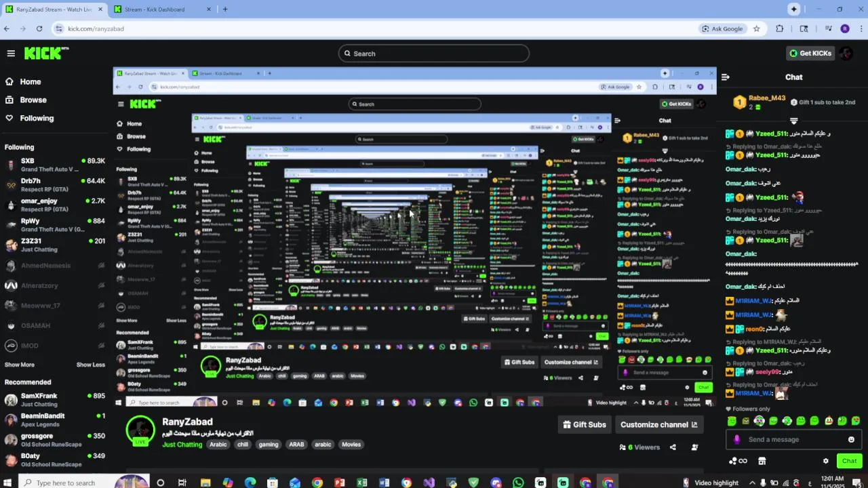
Task: Open Drb7h channel in Following list
Action: [x=54, y=185]
